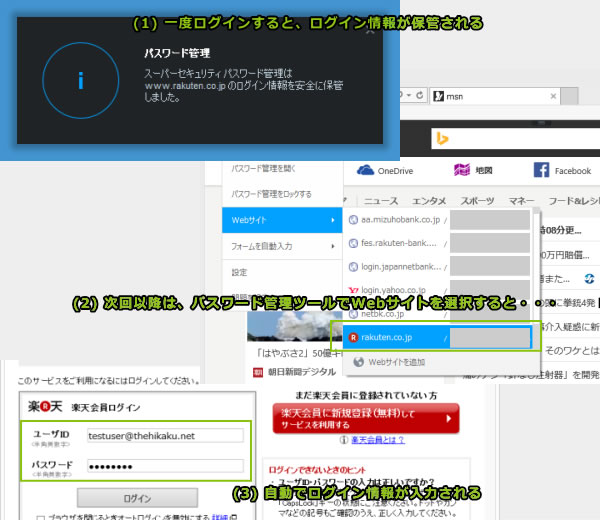Image resolution: width=600 pixels, height=520 pixels.
Task: Toggle the オートログイン無効 checkbox
Action: coord(40,517)
